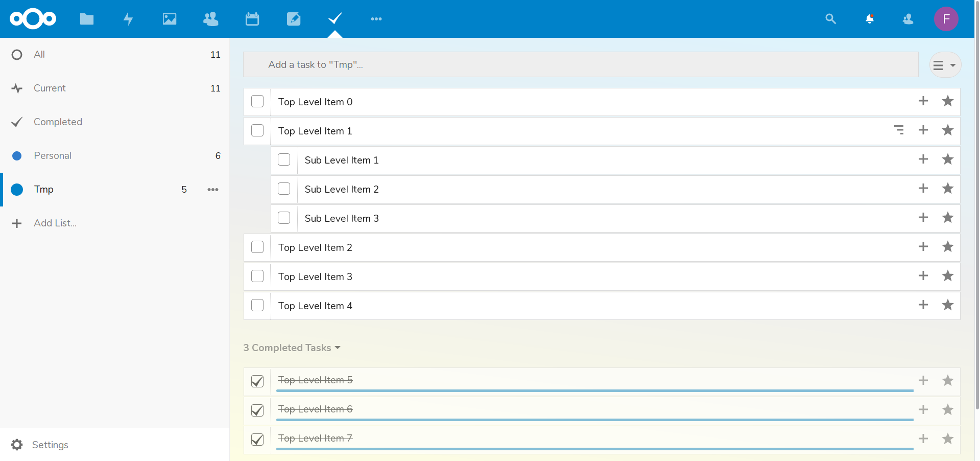Screen dimensions: 980x461
Task: Open the Contacts app
Action: (x=211, y=19)
